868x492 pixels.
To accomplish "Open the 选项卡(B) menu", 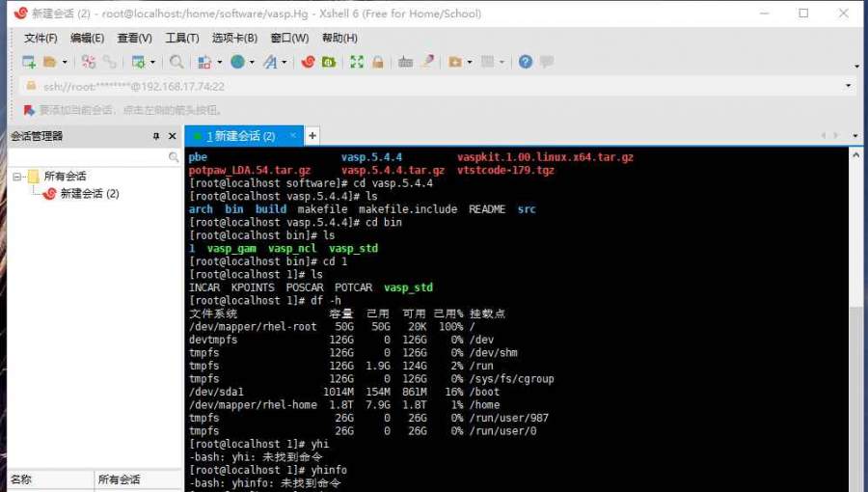I will pos(234,39).
